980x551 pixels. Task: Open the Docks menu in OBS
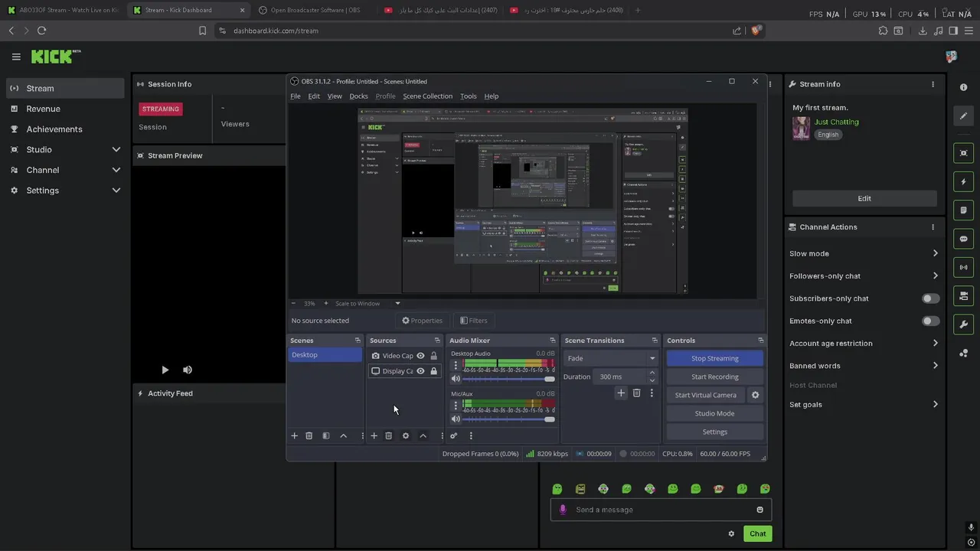(x=358, y=96)
